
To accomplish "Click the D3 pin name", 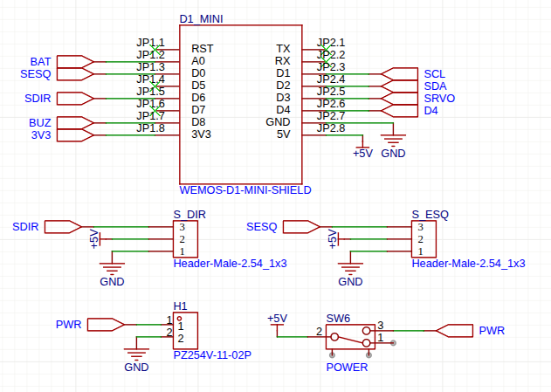I will 283,98.
